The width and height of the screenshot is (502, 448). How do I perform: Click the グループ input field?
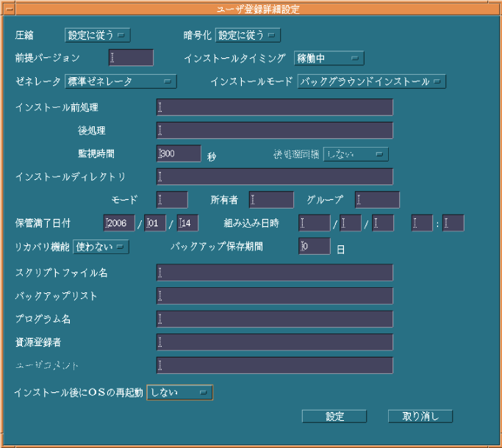(378, 200)
